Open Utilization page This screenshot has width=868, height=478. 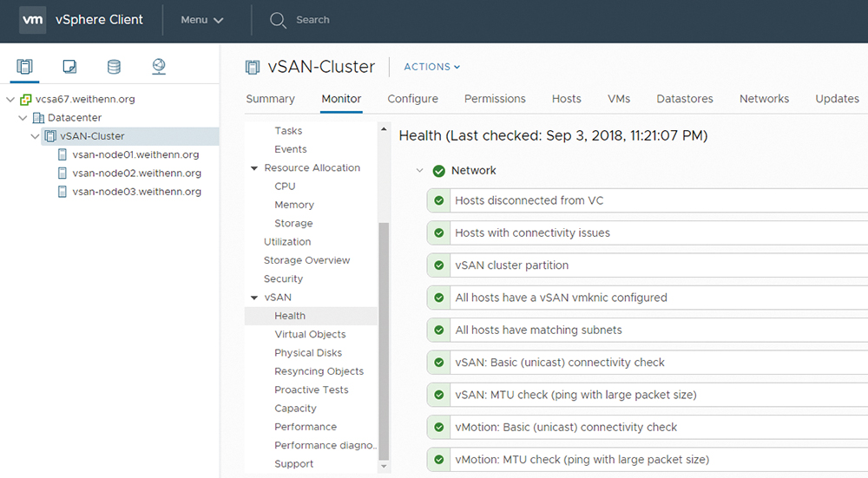(287, 242)
